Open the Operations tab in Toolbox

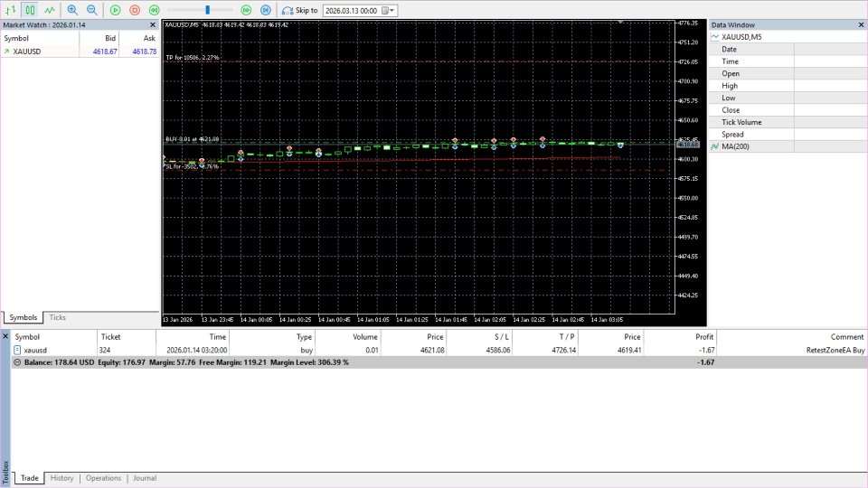[x=103, y=478]
